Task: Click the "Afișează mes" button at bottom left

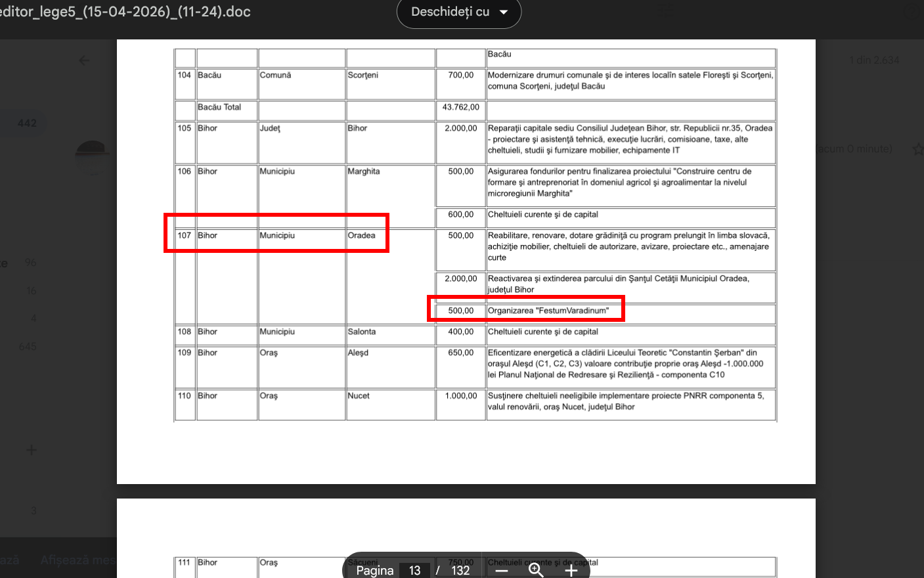Action: tap(77, 560)
